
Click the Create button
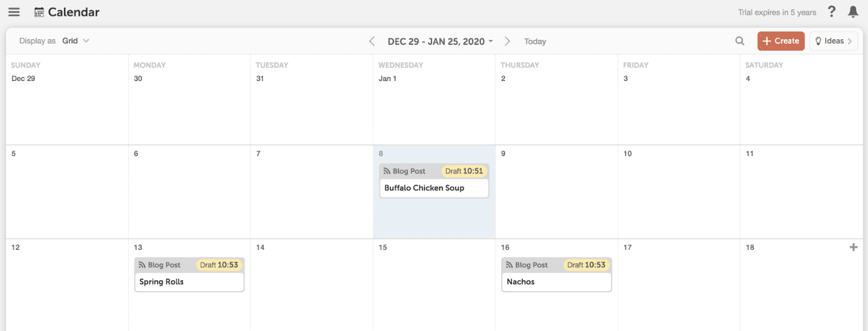781,41
